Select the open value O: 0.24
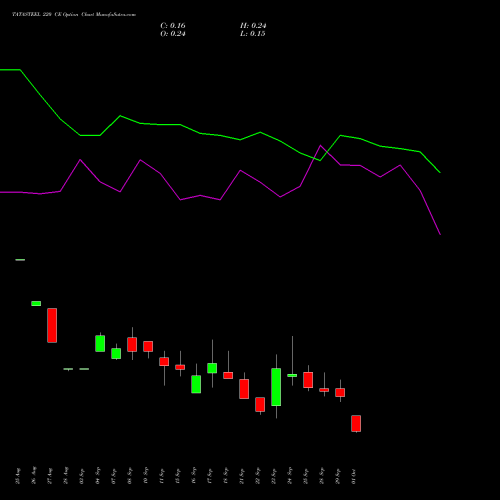 pyautogui.click(x=173, y=34)
